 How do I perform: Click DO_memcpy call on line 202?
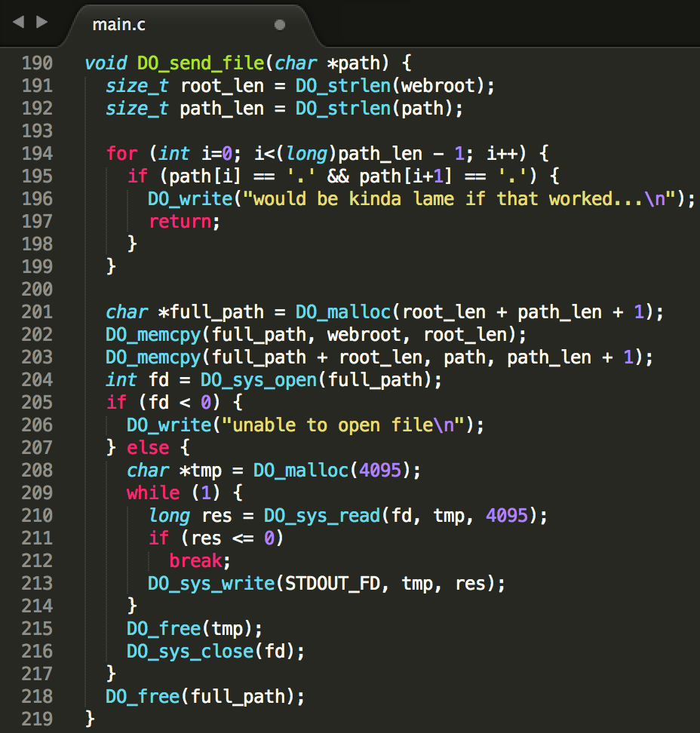[x=153, y=335]
